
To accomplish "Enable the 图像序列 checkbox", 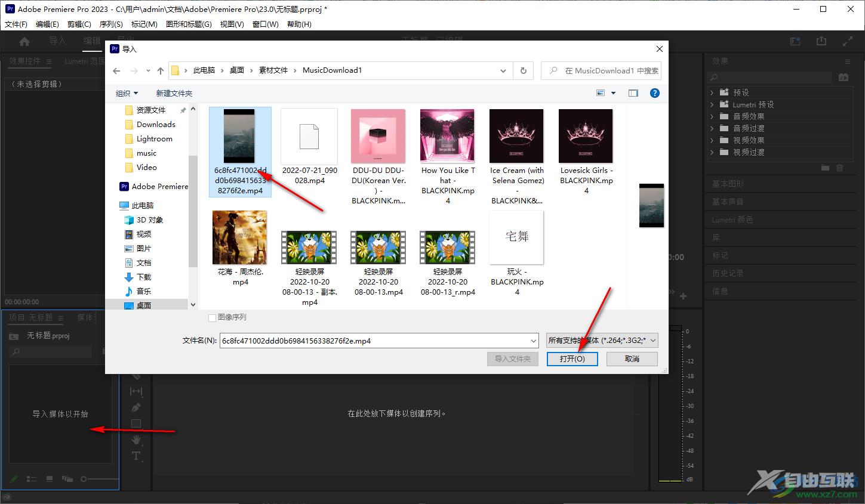I will 212,318.
